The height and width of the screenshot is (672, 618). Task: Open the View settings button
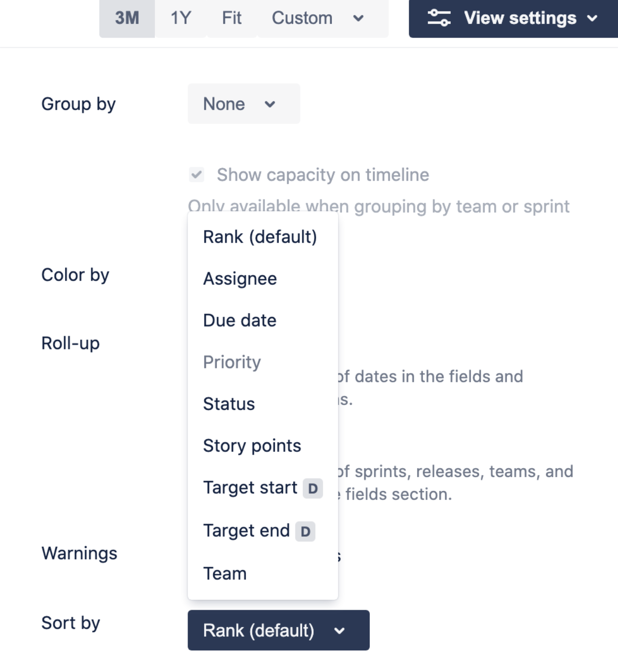513,18
